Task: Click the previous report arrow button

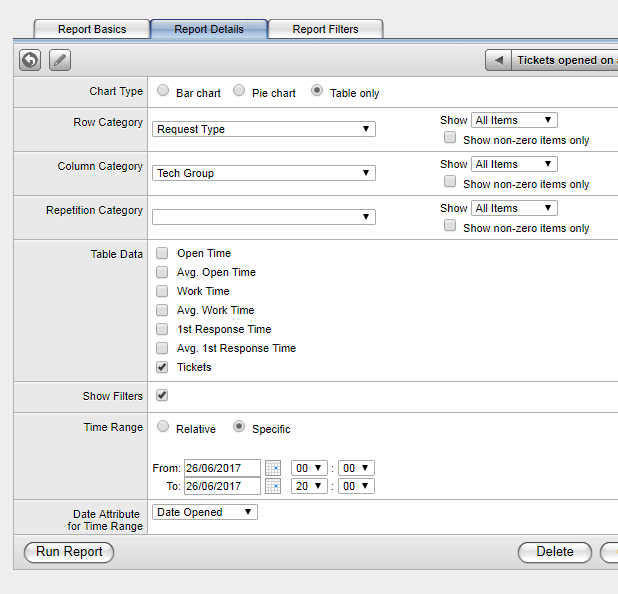Action: click(499, 60)
